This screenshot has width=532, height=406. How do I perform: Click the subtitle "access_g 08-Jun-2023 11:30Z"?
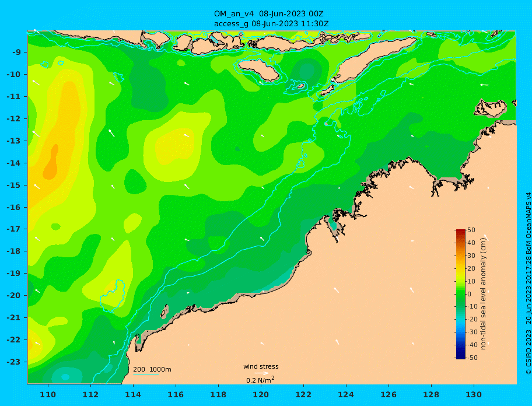point(271,24)
